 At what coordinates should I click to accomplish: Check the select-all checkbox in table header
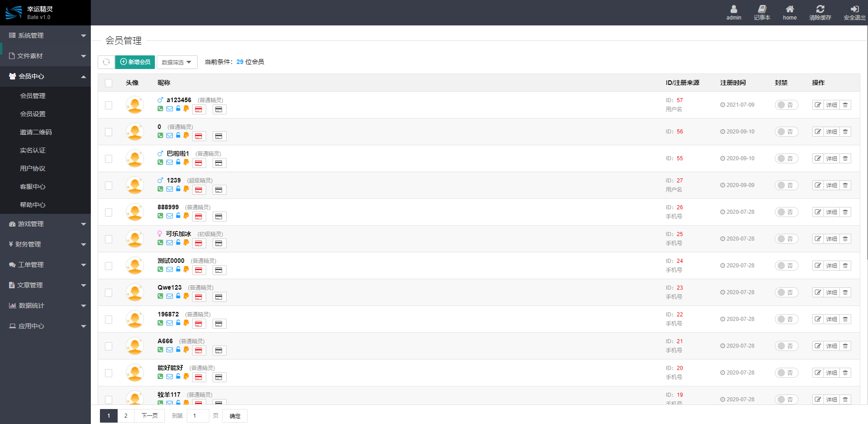click(109, 83)
